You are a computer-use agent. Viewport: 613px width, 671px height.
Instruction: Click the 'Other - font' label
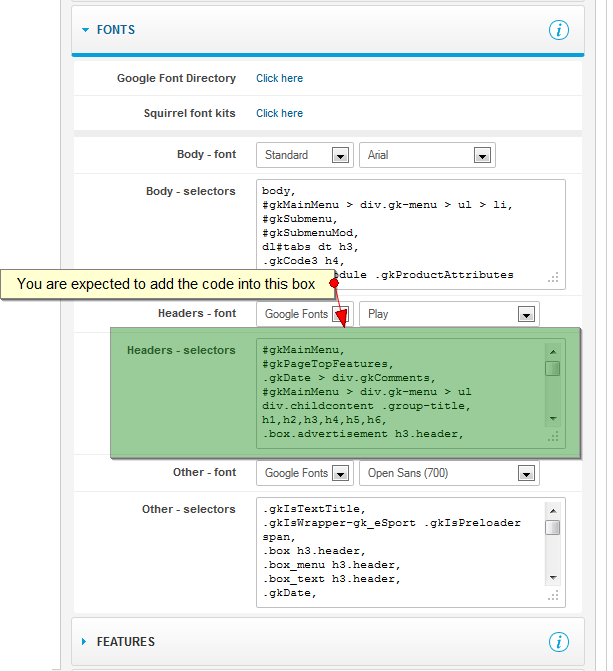[x=205, y=472]
